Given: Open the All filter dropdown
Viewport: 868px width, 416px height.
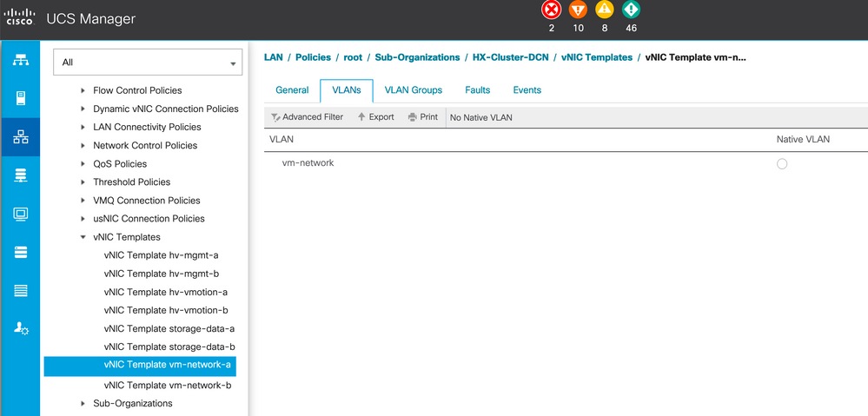Looking at the screenshot, I should click(148, 62).
